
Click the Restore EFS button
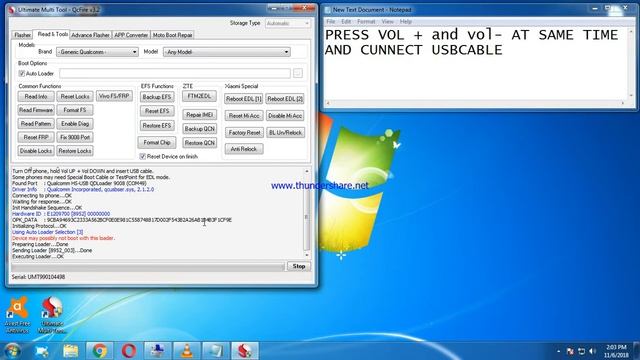(157, 126)
